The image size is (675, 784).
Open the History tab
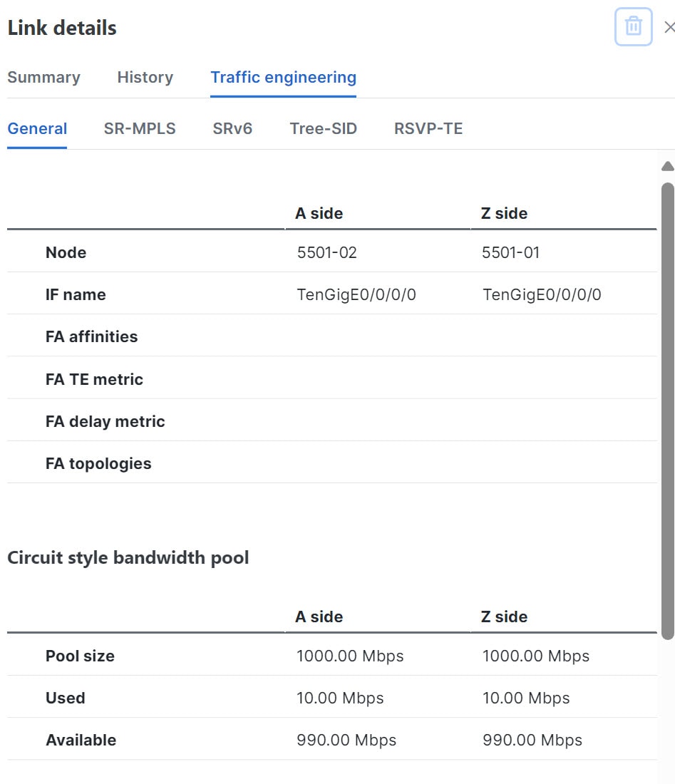coord(144,77)
